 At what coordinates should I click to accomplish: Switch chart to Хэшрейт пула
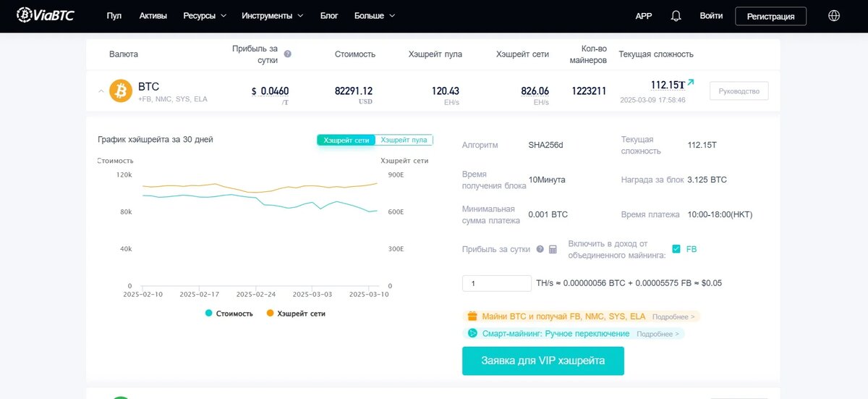pos(404,140)
